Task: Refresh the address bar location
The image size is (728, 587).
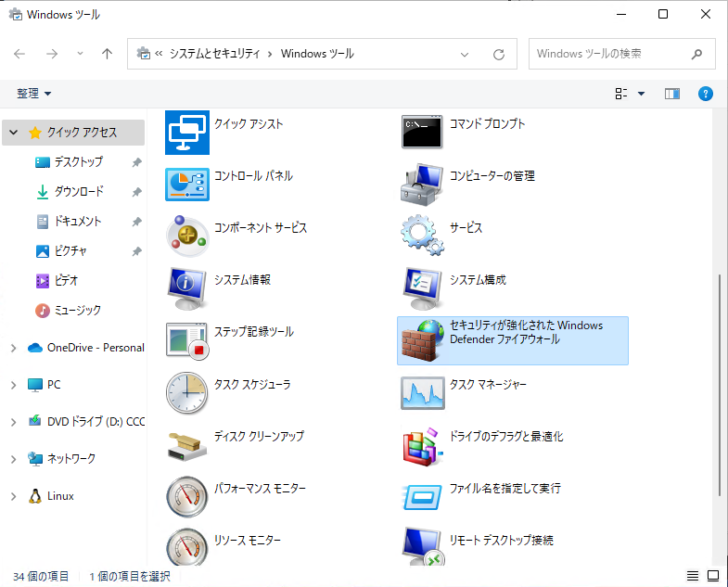Action: coord(499,55)
